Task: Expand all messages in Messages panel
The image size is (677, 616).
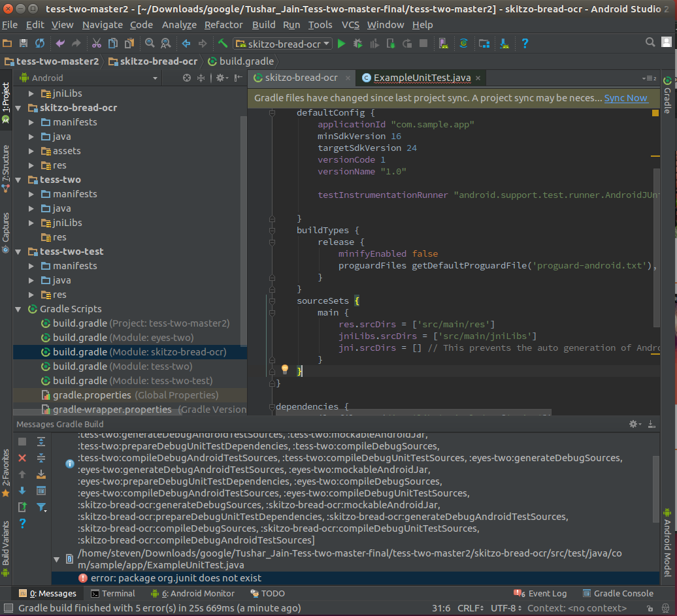Action: (41, 442)
